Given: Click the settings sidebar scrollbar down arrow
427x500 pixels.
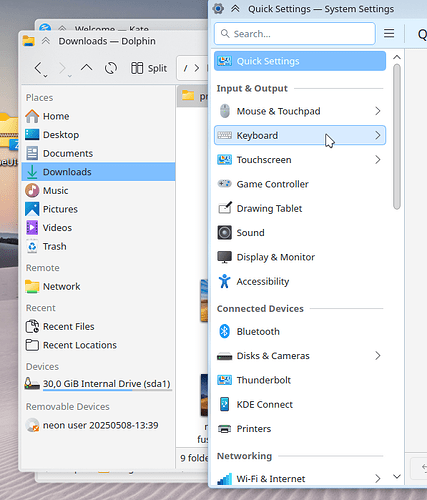Looking at the screenshot, I should point(397,477).
